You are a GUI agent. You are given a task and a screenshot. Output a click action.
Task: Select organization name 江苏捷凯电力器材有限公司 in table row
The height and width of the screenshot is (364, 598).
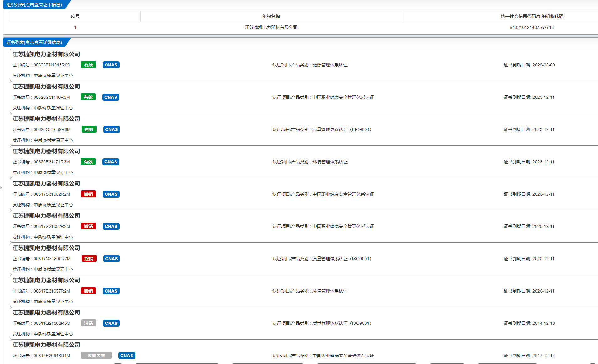pyautogui.click(x=271, y=27)
